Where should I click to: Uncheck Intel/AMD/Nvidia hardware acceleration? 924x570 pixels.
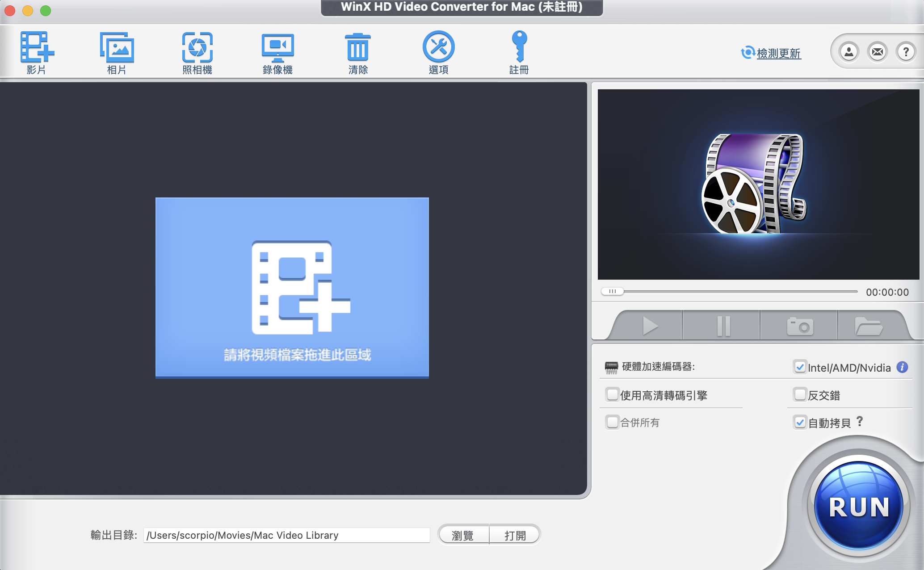click(800, 367)
